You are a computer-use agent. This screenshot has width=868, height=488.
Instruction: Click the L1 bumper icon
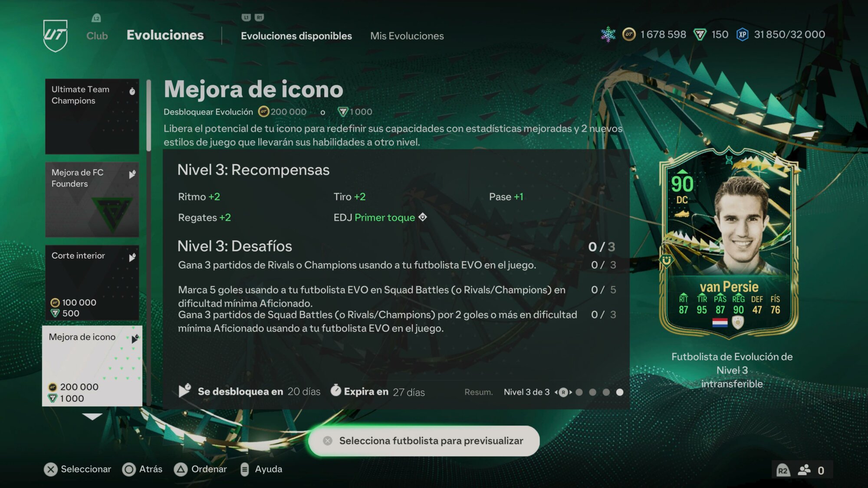(247, 17)
